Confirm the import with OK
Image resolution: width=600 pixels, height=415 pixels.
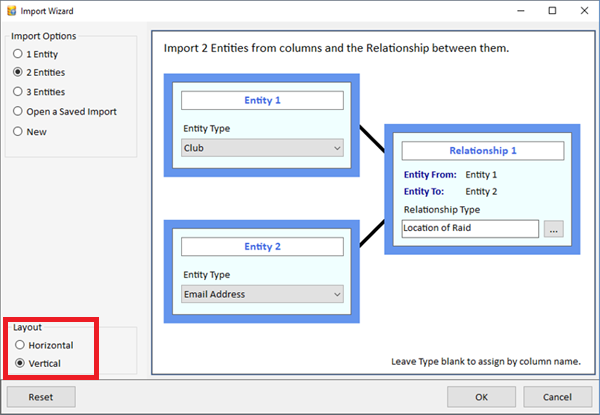481,397
